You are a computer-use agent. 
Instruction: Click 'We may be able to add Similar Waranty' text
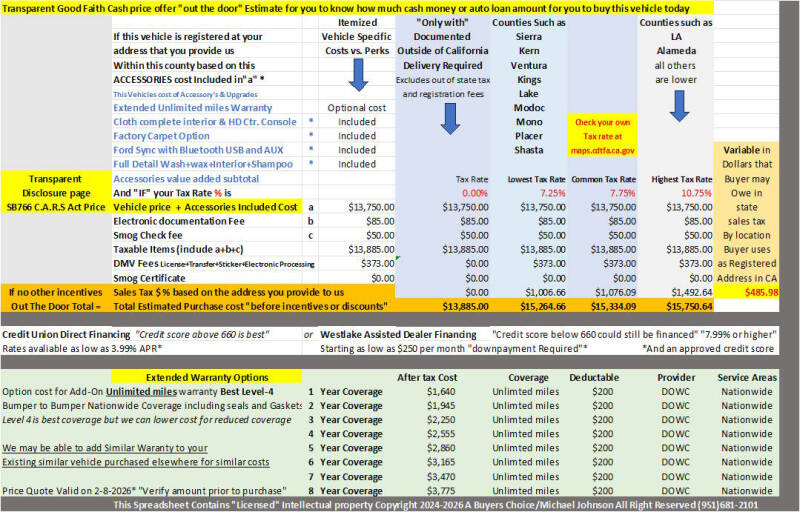point(105,448)
